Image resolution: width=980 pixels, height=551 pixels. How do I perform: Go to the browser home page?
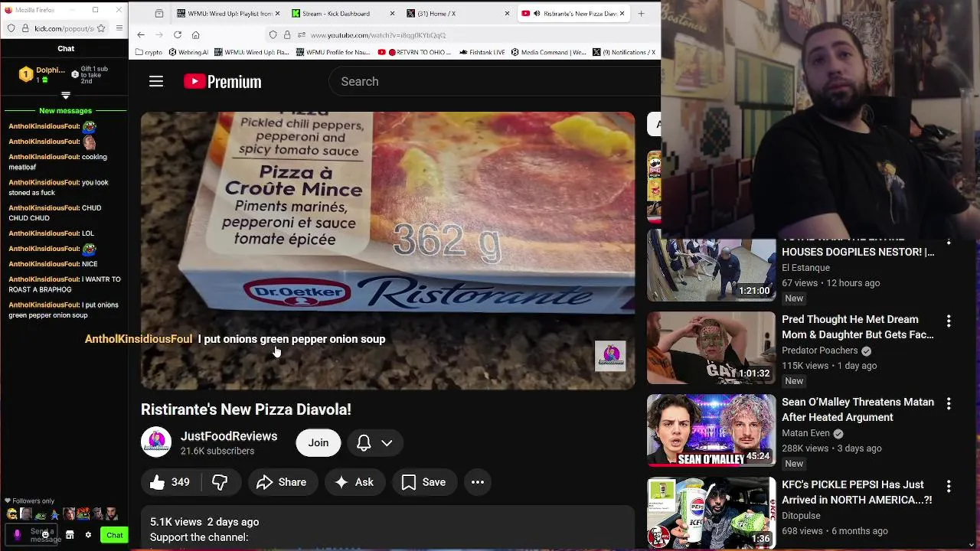click(196, 35)
